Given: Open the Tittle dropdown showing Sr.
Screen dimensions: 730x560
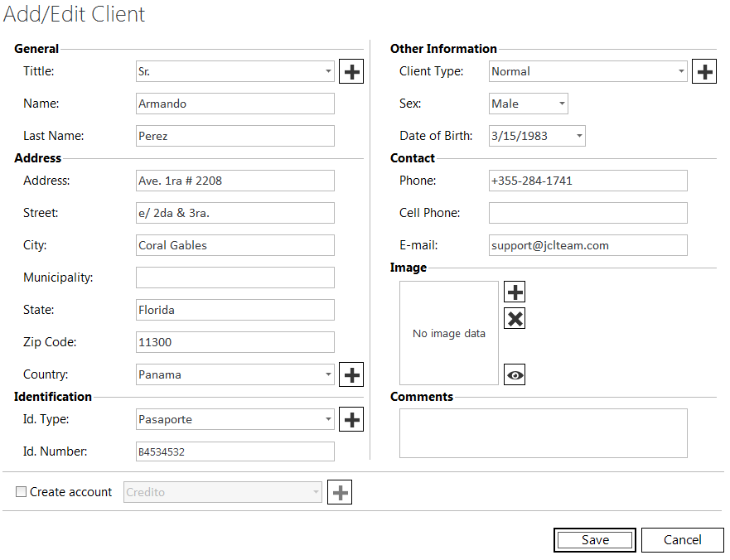Looking at the screenshot, I should click(x=235, y=72).
